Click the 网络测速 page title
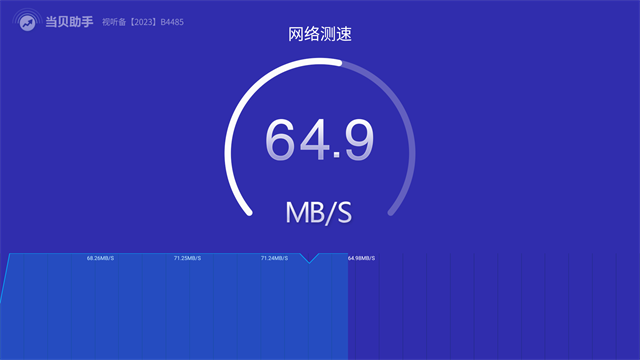Image resolution: width=640 pixels, height=360 pixels. point(320,34)
